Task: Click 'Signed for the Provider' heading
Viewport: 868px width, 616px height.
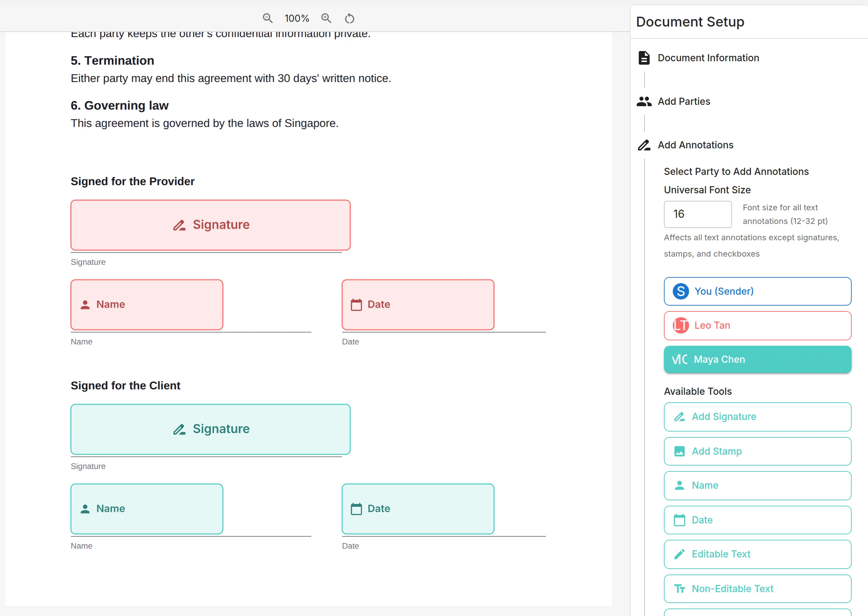Action: tap(132, 181)
